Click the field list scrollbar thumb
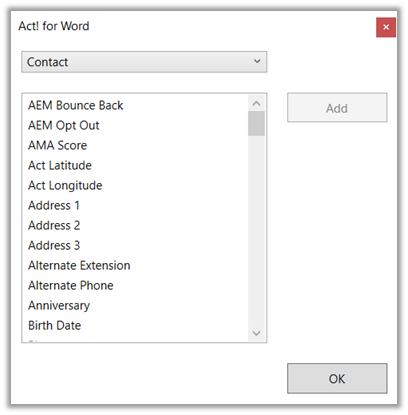The width and height of the screenshot is (408, 415). tap(256, 124)
